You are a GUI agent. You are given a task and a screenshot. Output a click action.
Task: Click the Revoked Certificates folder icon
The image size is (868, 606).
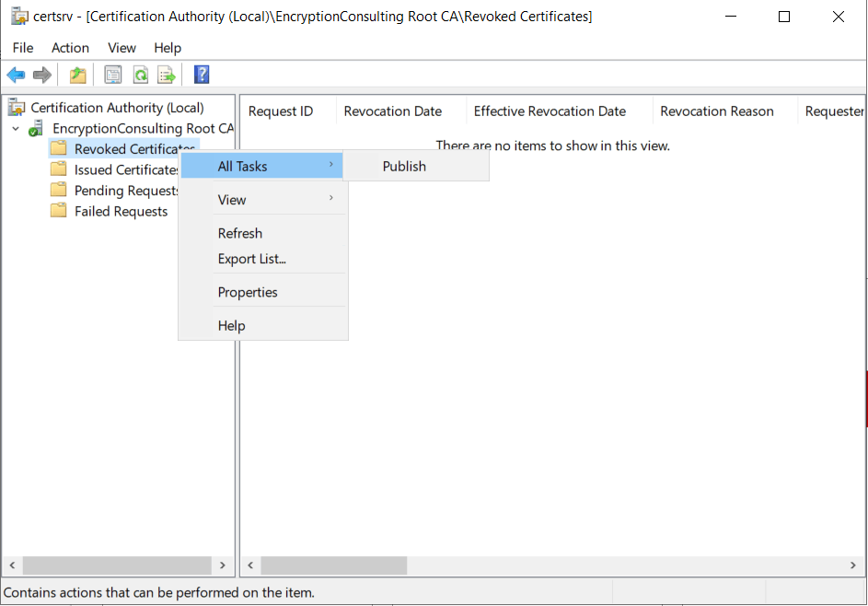(58, 148)
